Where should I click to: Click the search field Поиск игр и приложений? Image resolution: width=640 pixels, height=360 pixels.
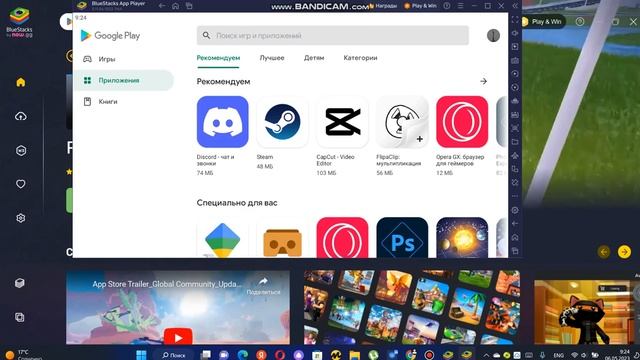tap(333, 36)
